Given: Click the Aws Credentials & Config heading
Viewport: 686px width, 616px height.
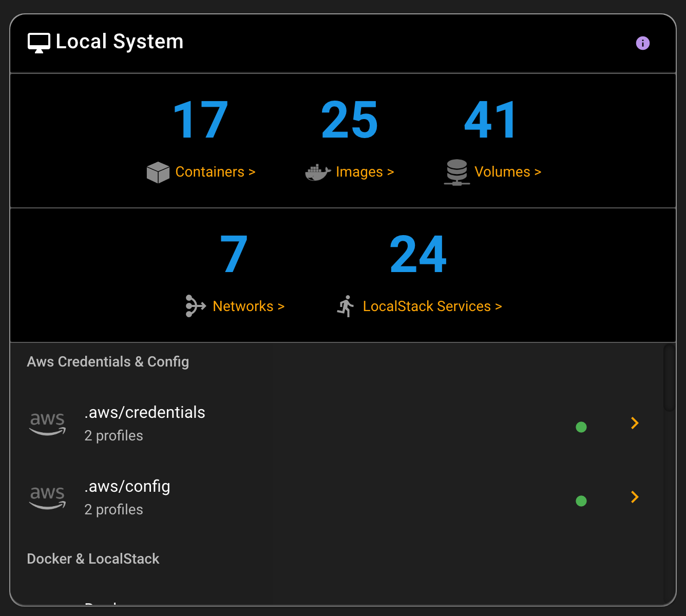Looking at the screenshot, I should tap(108, 362).
